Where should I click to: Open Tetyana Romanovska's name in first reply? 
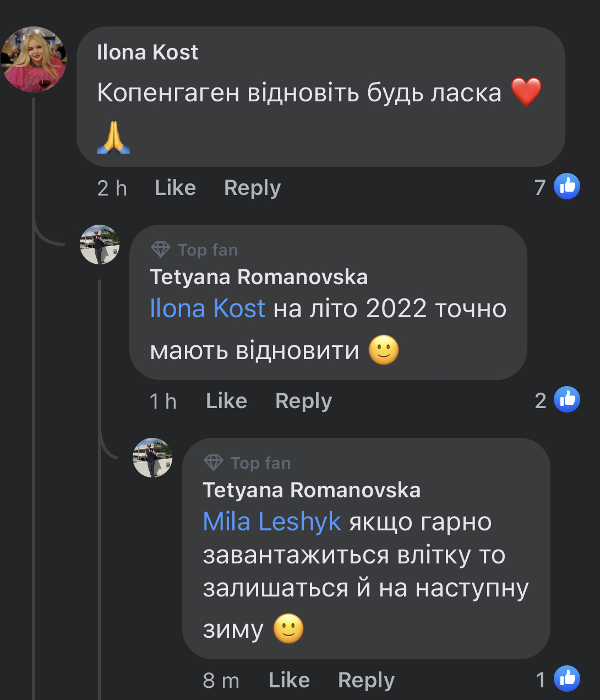(x=259, y=276)
